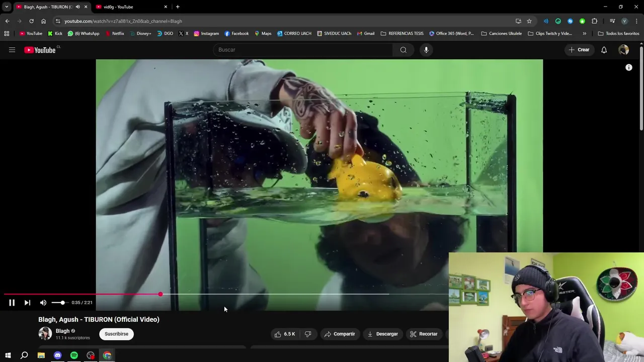
Task: Dislike the video
Action: 308,334
